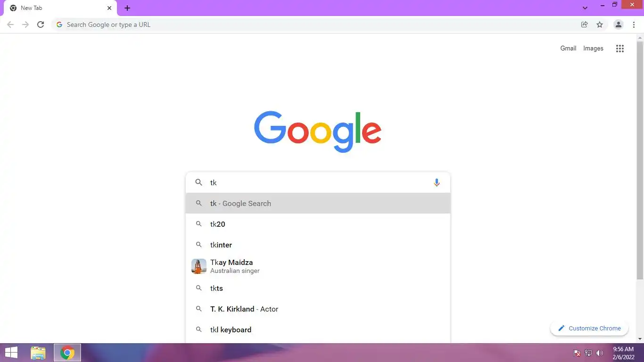Select the New Tab tab
This screenshot has height=362, width=644.
pyautogui.click(x=60, y=8)
